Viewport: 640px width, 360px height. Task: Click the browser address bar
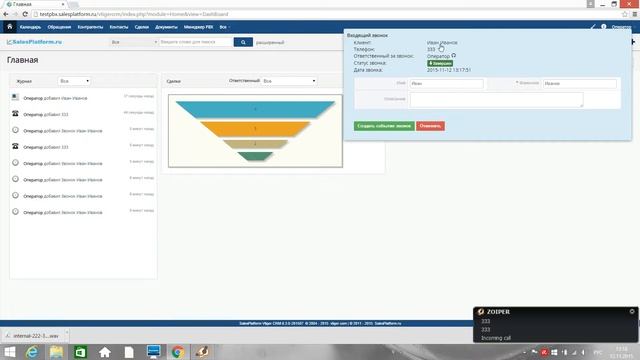pos(327,14)
